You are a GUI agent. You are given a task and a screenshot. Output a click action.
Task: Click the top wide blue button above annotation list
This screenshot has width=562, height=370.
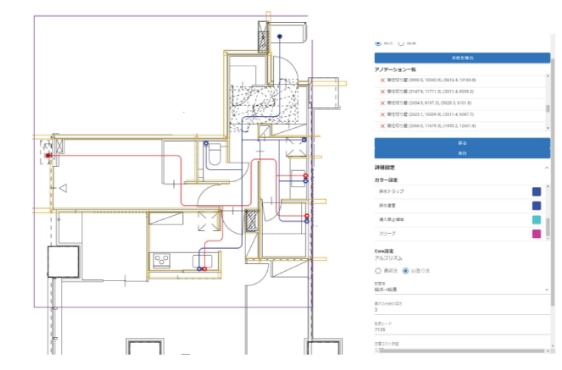462,58
